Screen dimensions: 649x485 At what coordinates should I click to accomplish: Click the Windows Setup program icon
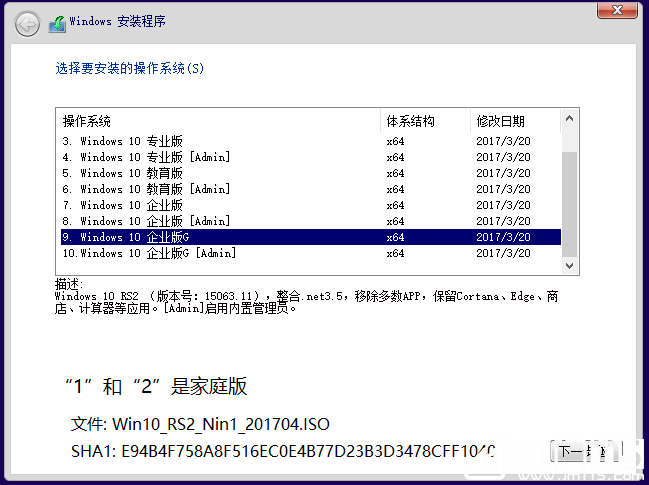pyautogui.click(x=57, y=24)
